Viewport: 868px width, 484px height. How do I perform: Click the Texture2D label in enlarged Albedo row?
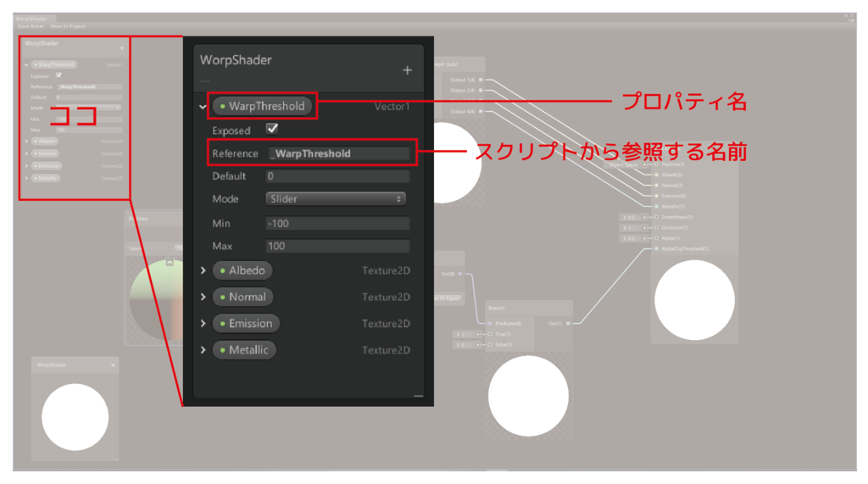click(386, 270)
